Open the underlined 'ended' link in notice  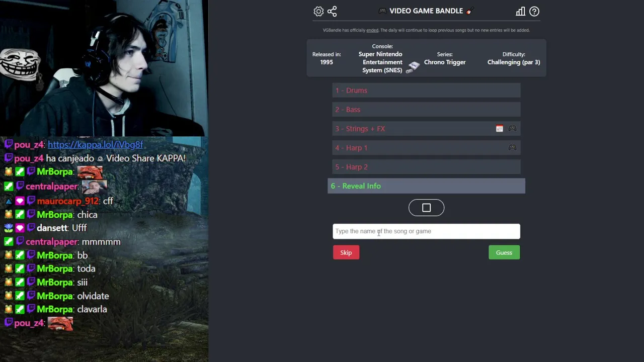point(372,30)
